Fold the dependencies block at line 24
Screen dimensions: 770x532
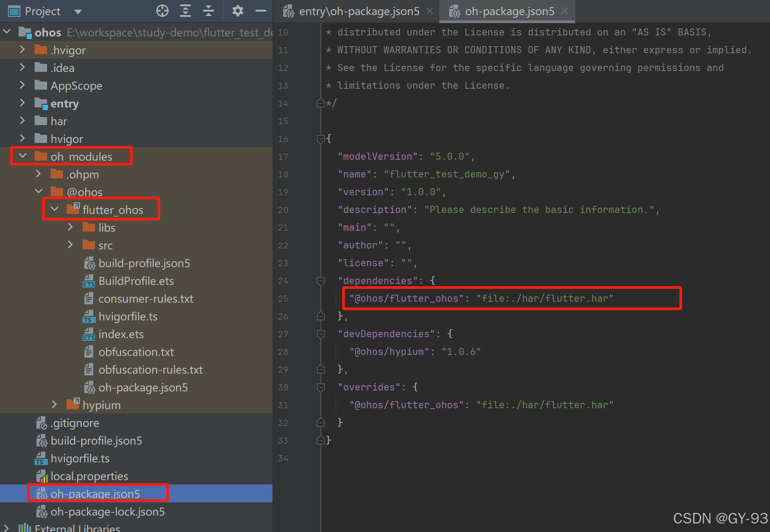(321, 280)
